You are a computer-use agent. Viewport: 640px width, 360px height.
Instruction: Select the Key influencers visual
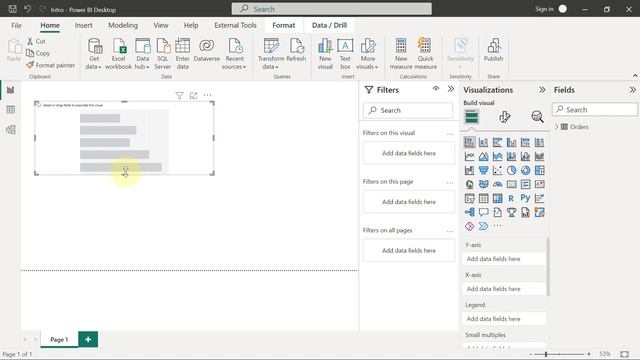(539, 198)
